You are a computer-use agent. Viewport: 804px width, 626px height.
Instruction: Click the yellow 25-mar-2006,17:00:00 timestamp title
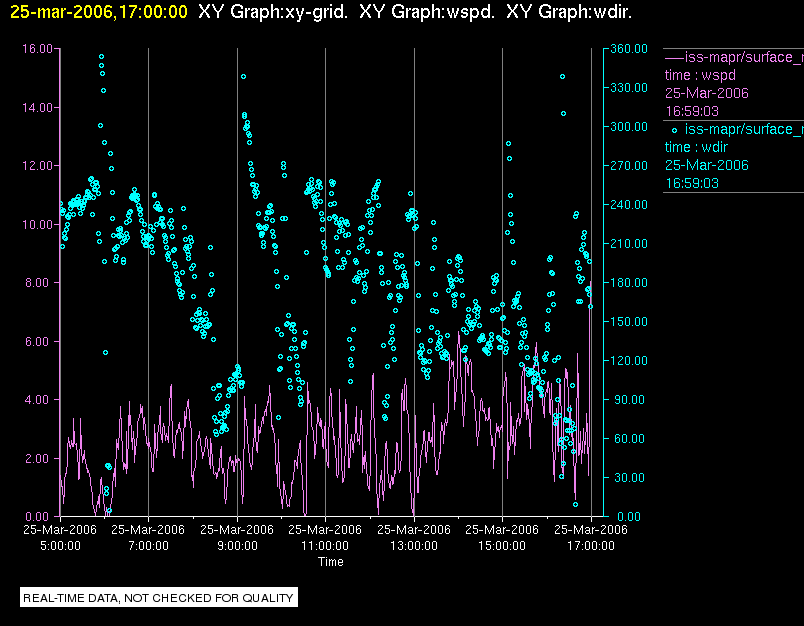(x=99, y=12)
